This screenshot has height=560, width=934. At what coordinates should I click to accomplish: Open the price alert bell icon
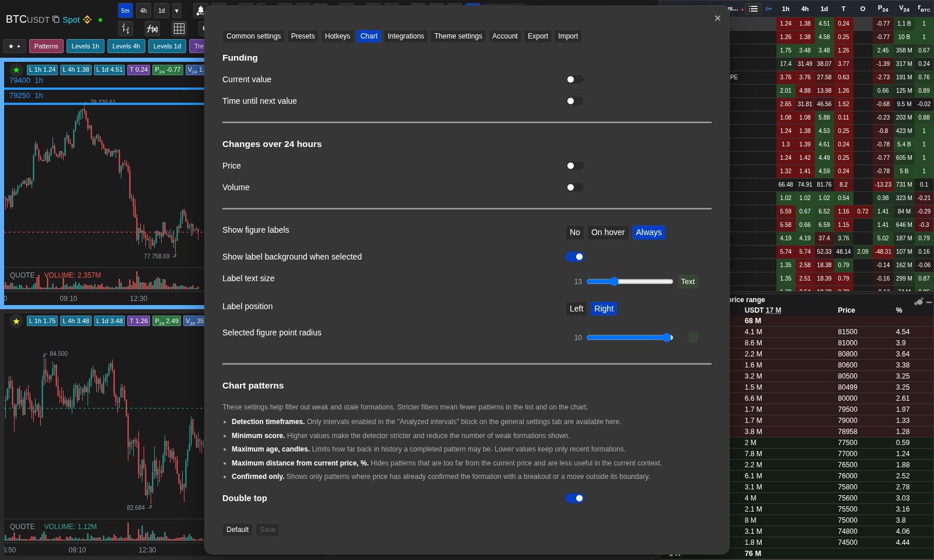coord(200,10)
